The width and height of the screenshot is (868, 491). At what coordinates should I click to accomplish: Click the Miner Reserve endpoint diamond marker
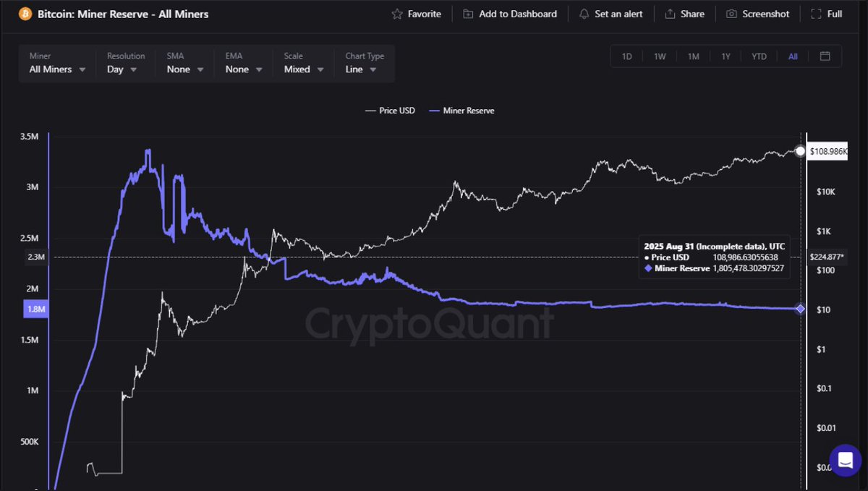[800, 309]
